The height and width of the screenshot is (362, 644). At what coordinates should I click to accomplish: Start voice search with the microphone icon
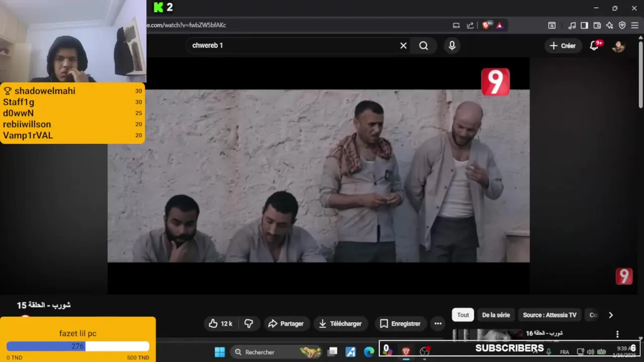point(452,46)
